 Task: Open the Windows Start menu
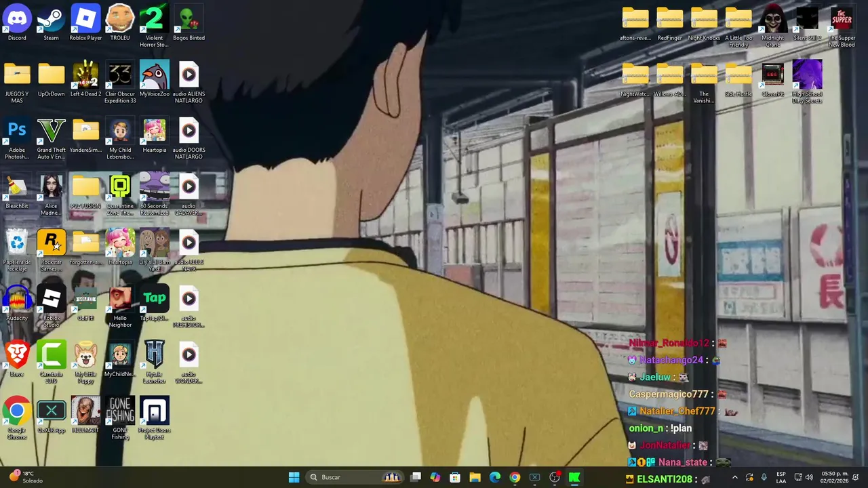point(294,477)
